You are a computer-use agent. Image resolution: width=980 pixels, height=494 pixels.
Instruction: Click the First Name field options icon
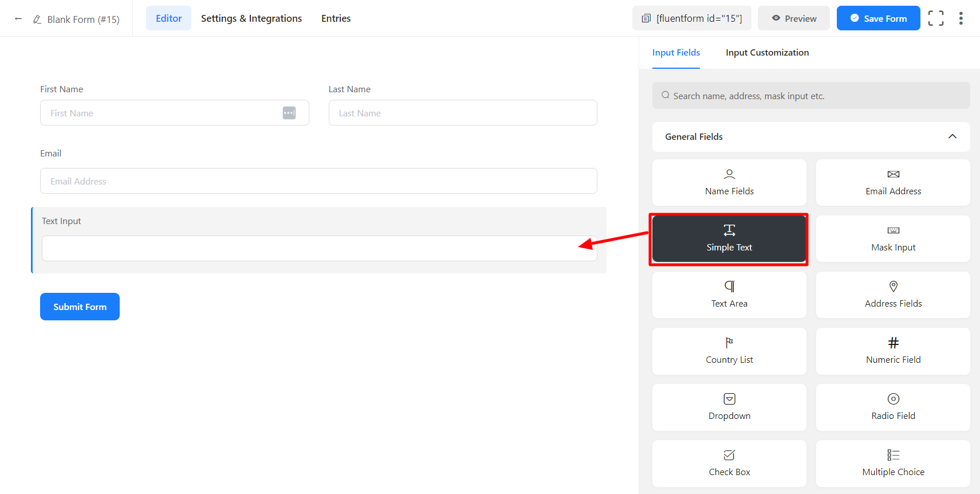(289, 113)
